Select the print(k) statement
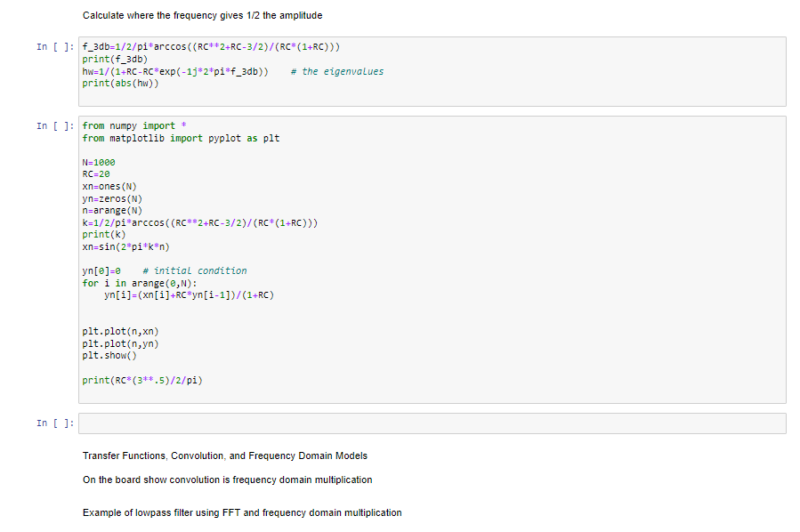Viewport: 800px width, 532px height. click(103, 234)
